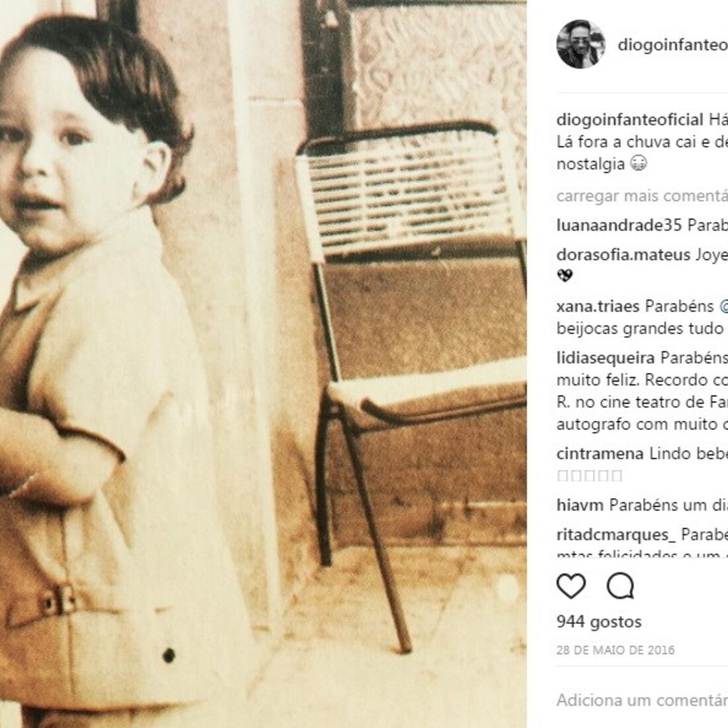This screenshot has height=728, width=728.
Task: Open xana.triaes commenter profile
Action: pyautogui.click(x=598, y=306)
